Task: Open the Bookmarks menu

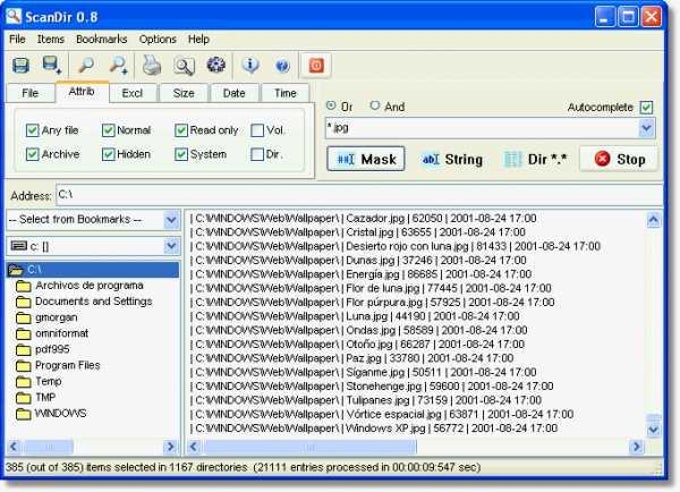Action: tap(101, 39)
